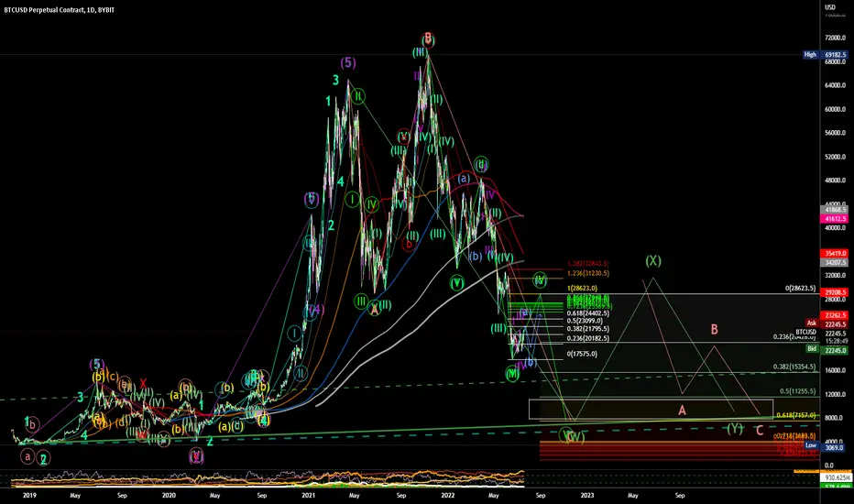Select the red 29208.5 price tag
Viewport: 854px width, 504px height.
click(834, 292)
